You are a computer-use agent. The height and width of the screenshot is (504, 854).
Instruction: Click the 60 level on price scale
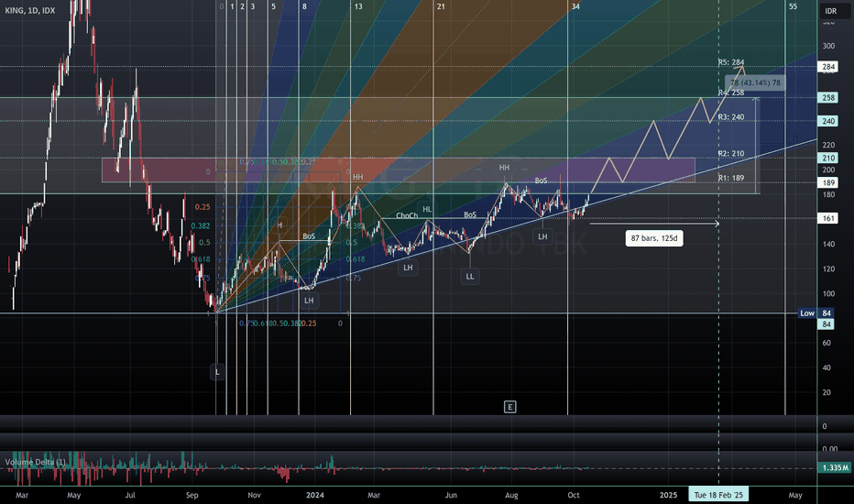point(827,343)
